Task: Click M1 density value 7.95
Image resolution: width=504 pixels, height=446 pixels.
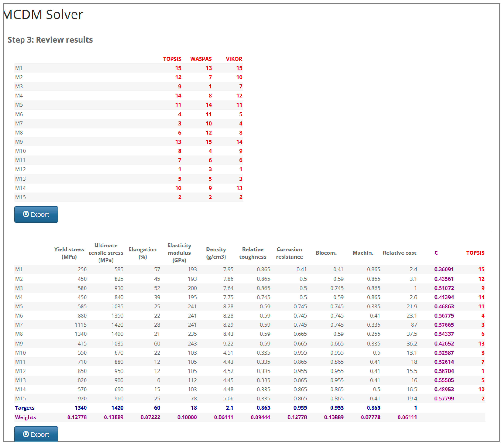Action: pos(228,270)
